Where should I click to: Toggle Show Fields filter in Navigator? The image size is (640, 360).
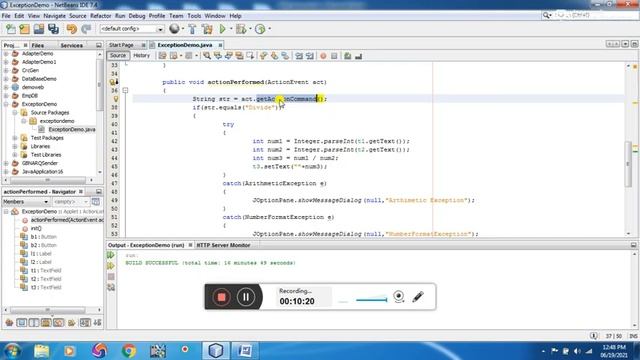point(22,323)
